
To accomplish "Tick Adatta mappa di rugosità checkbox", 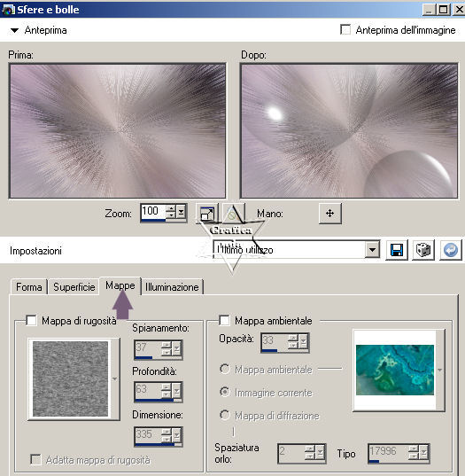I will pos(35,460).
